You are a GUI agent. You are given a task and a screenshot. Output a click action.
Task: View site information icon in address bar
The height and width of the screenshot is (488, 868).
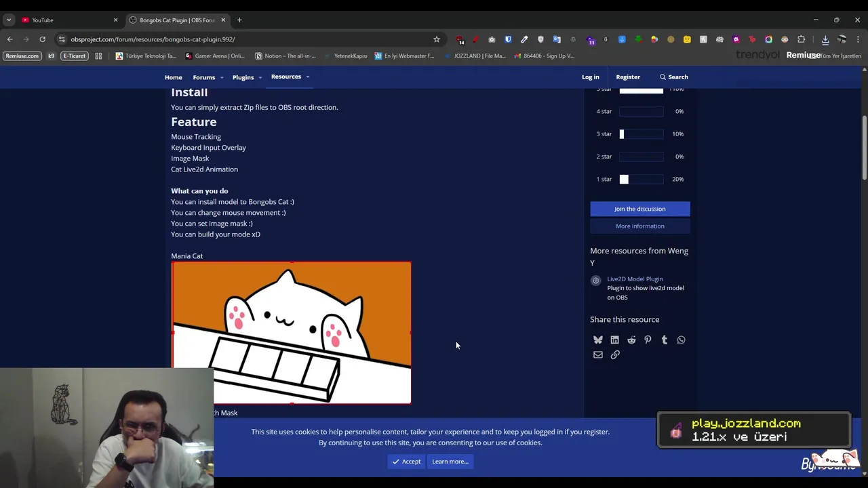coord(62,39)
